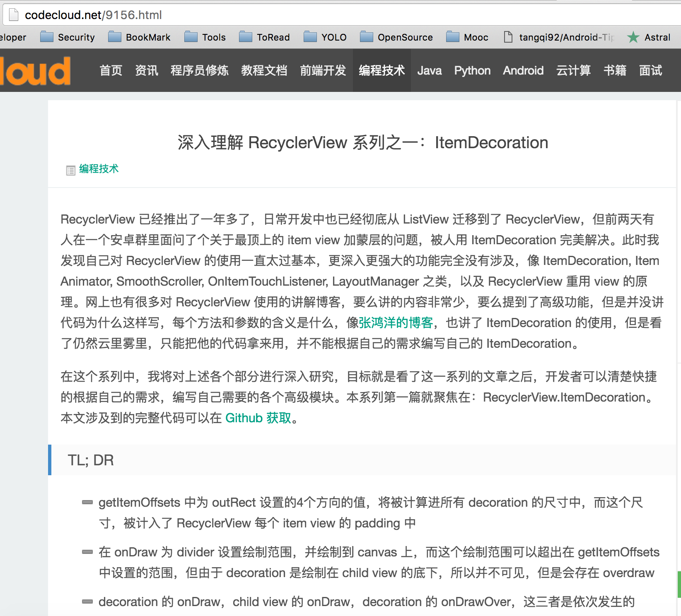Go to 首页 in the navigation bar
Viewport: 681px width, 616px height.
pyautogui.click(x=111, y=71)
